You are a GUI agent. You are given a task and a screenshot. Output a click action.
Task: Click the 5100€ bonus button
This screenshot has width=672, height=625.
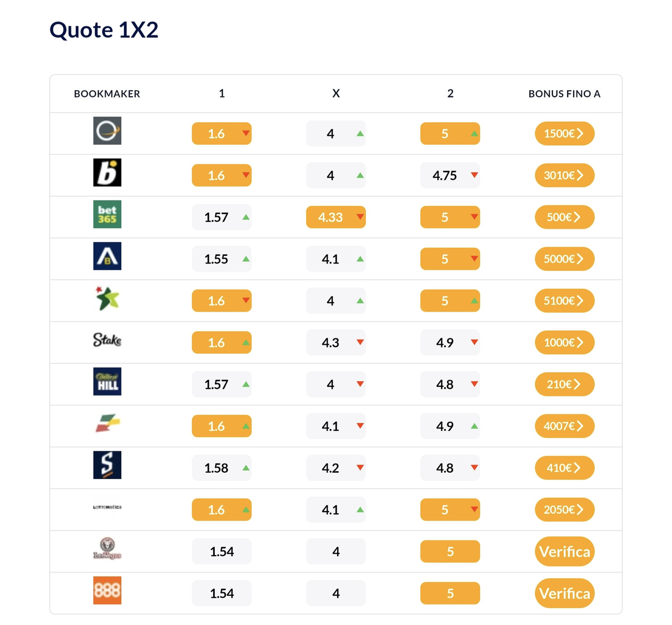pyautogui.click(x=564, y=301)
